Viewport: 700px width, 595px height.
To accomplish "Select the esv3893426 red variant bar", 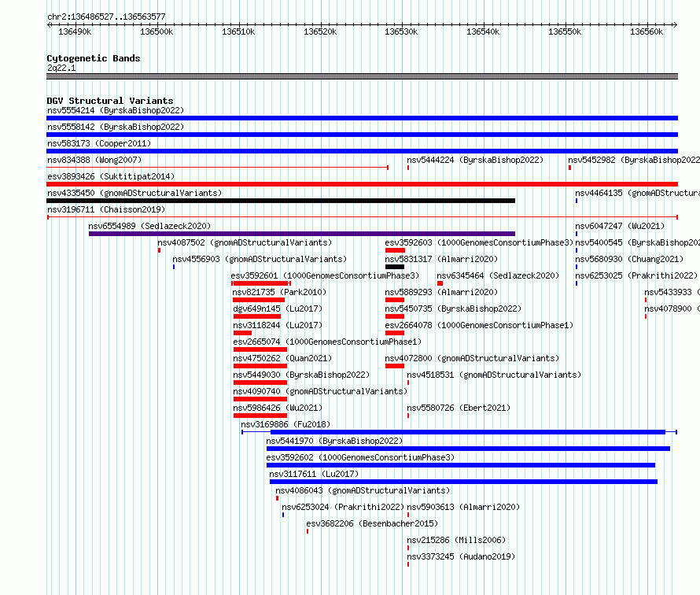I will 362,184.
